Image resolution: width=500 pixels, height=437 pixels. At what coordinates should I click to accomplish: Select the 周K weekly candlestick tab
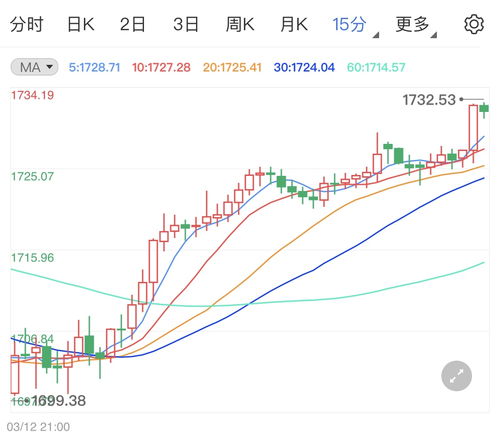pyautogui.click(x=240, y=24)
